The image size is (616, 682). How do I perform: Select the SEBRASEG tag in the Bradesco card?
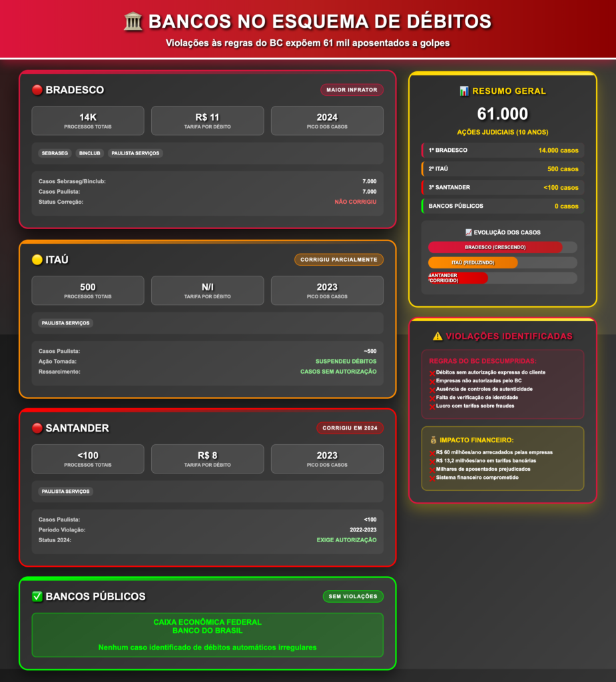point(55,153)
